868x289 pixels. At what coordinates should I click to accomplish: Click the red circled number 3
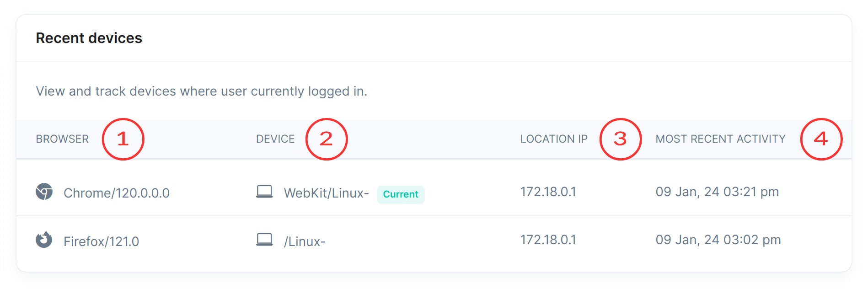[620, 139]
